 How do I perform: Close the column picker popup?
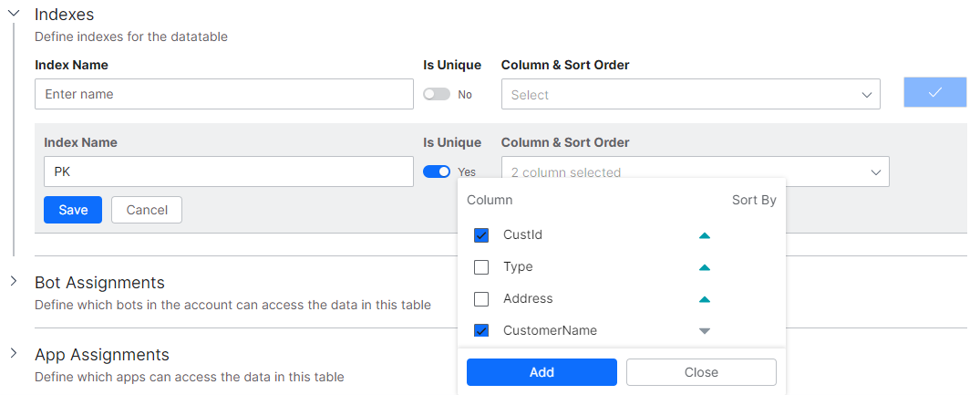(700, 372)
